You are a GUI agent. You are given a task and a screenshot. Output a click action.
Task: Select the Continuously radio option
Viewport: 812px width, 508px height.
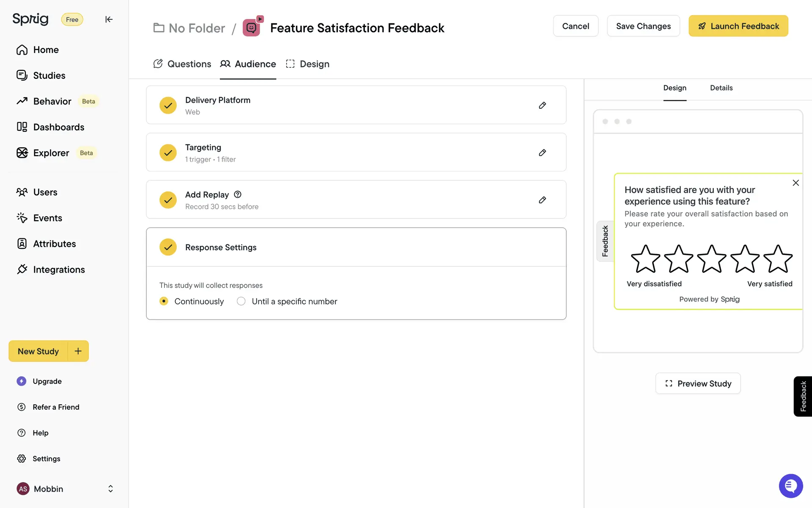(x=164, y=301)
